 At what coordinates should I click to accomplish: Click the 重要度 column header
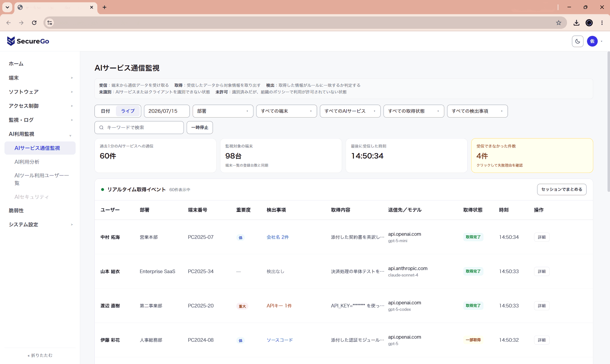243,210
